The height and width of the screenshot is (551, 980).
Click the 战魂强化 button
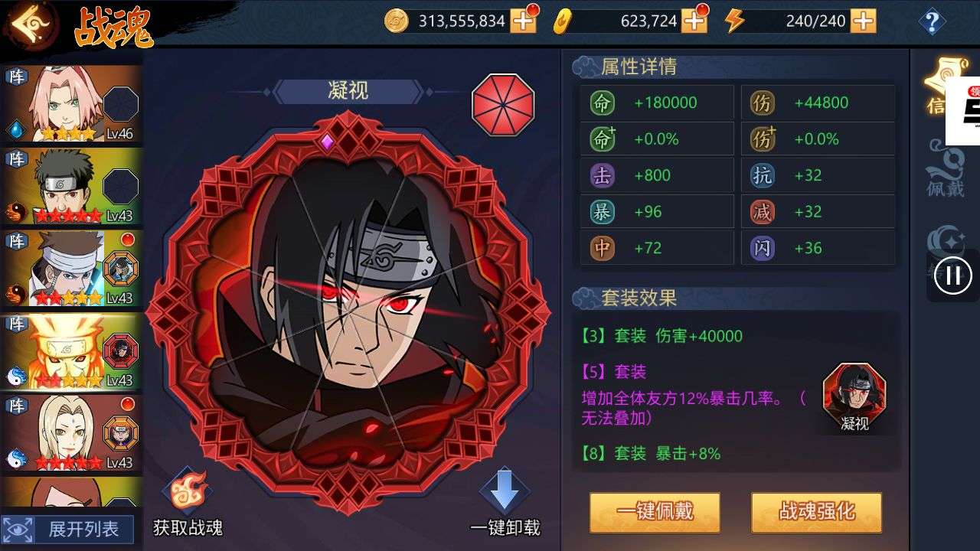pos(816,512)
